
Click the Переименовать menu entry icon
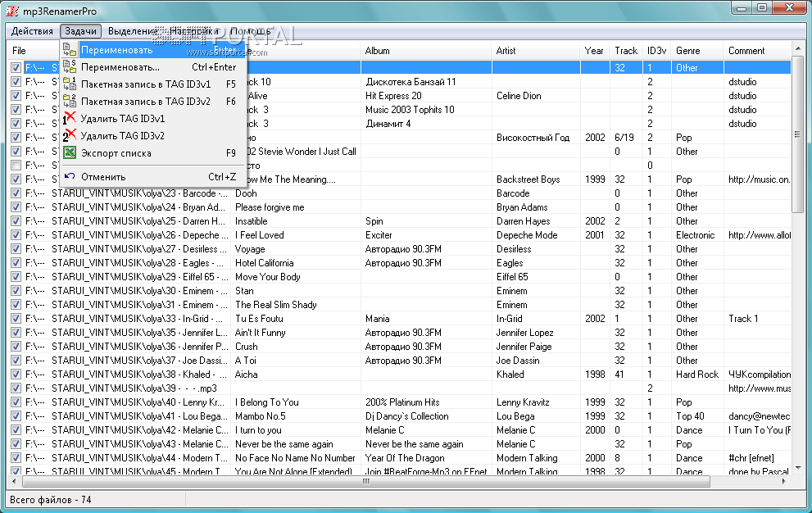click(70, 50)
